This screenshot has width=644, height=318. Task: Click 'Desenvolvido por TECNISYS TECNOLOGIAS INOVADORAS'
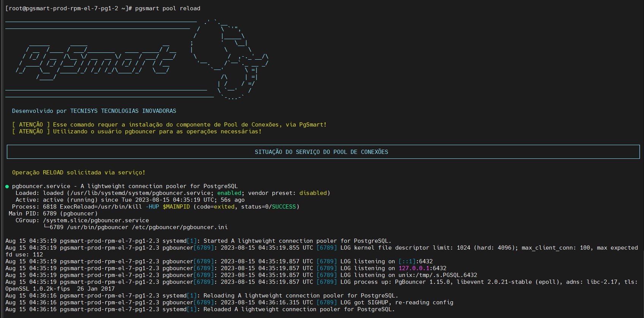[94, 111]
